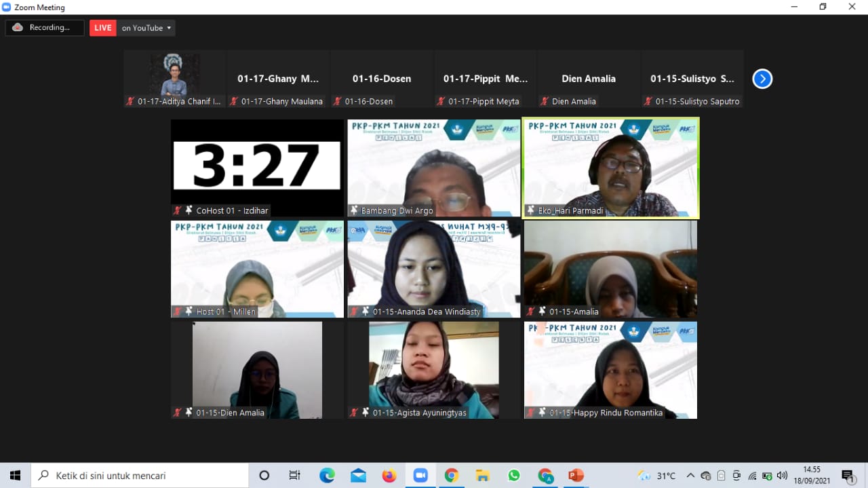Viewport: 868px width, 488px height.
Task: Open WhatsApp from the taskbar
Action: pos(513,476)
